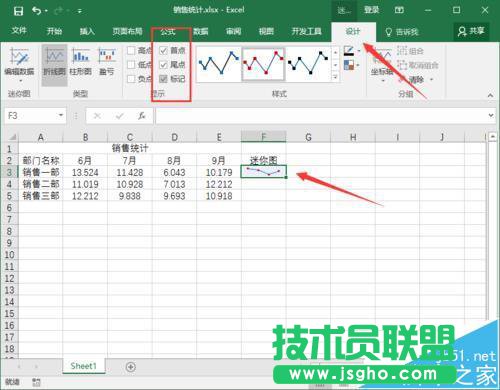Image resolution: width=500 pixels, height=390 pixels.
Task: Click the 迷你图 header cell
Action: tap(263, 160)
